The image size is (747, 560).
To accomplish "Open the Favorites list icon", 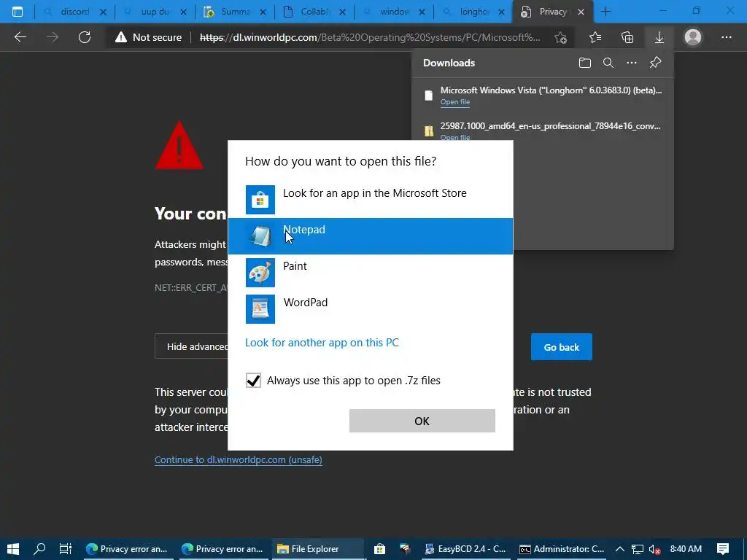I will [x=595, y=37].
